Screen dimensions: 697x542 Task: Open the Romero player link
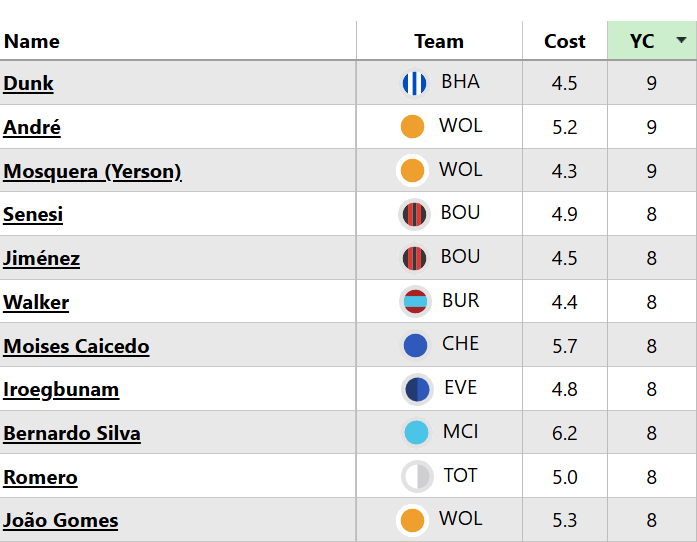[x=40, y=477]
